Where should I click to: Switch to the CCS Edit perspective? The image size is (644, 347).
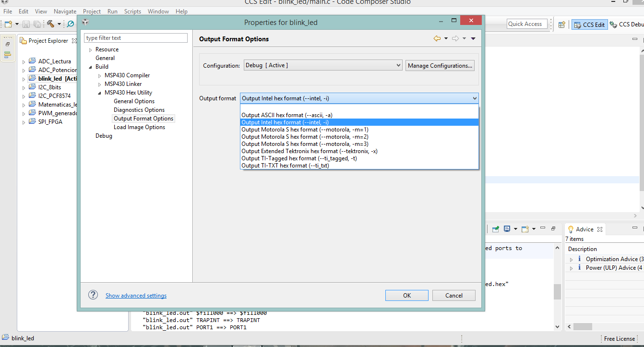click(589, 24)
